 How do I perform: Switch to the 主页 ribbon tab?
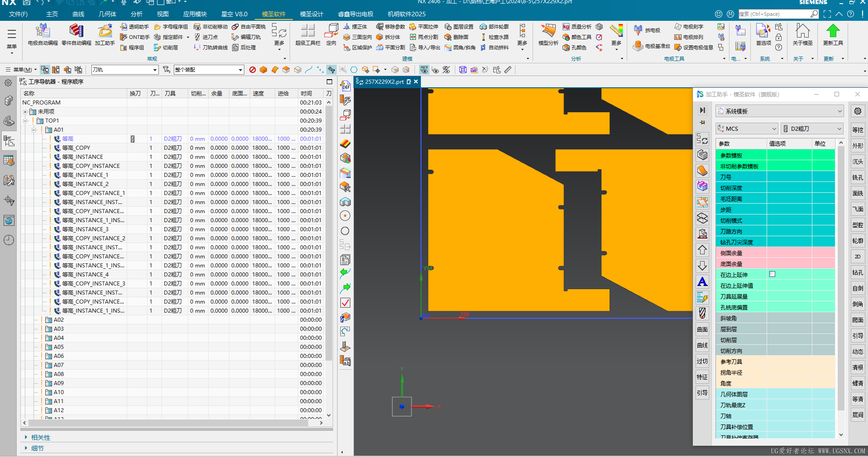[52, 14]
